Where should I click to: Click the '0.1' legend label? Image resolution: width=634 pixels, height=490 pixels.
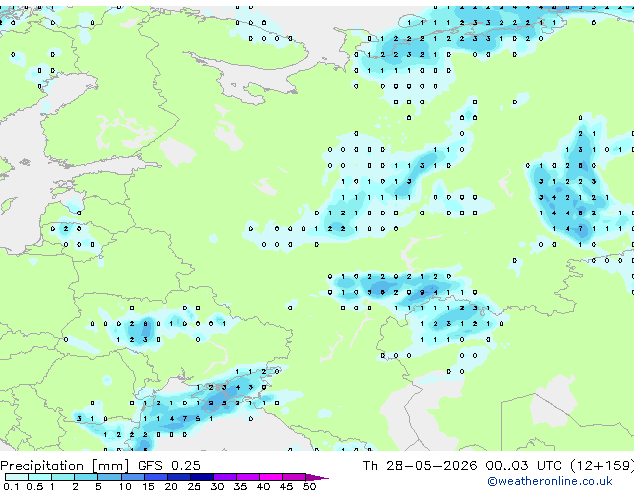pos(11,486)
